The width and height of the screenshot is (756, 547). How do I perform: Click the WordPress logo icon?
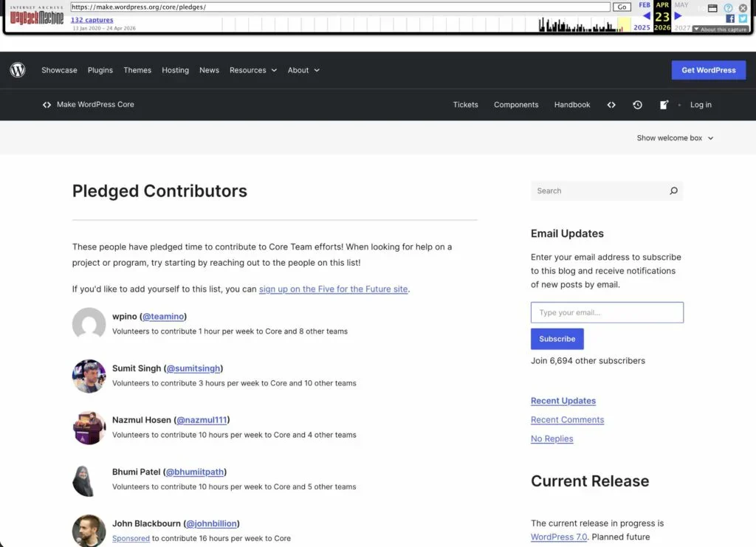[18, 70]
